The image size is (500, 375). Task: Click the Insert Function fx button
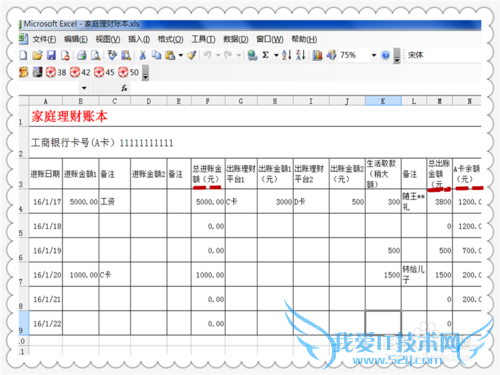pos(124,88)
